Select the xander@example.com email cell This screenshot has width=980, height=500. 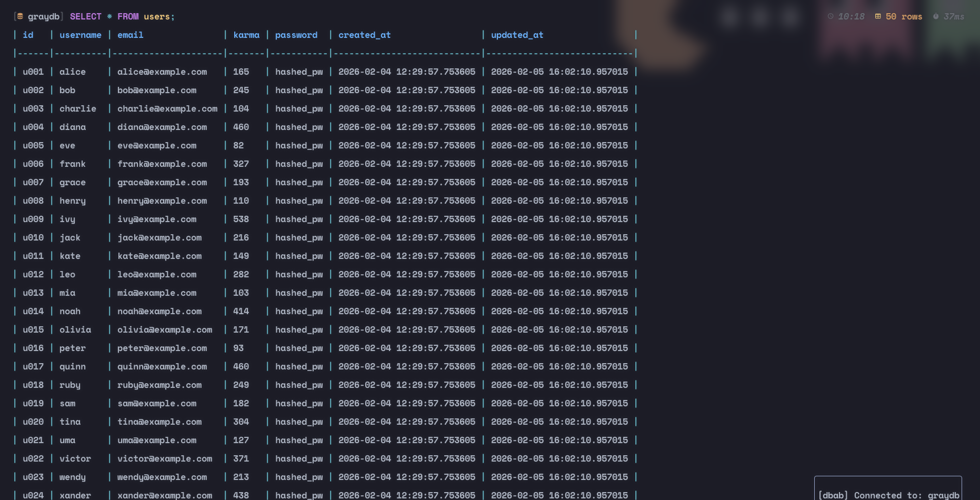pyautogui.click(x=165, y=495)
